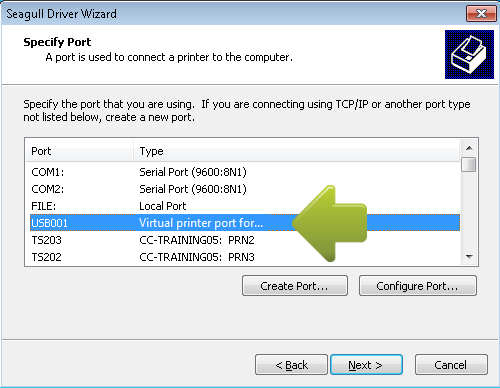The width and height of the screenshot is (500, 388).
Task: Click 'Local Port' type cell
Action: [x=163, y=206]
